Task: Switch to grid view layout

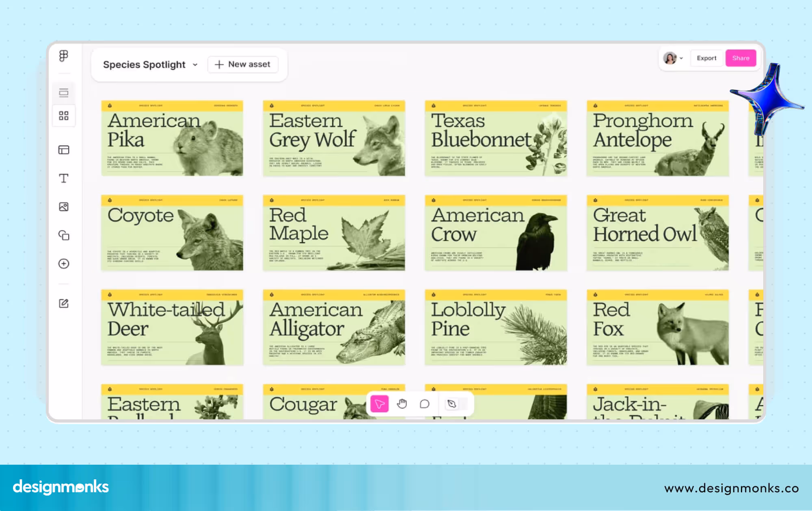Action: coord(64,116)
